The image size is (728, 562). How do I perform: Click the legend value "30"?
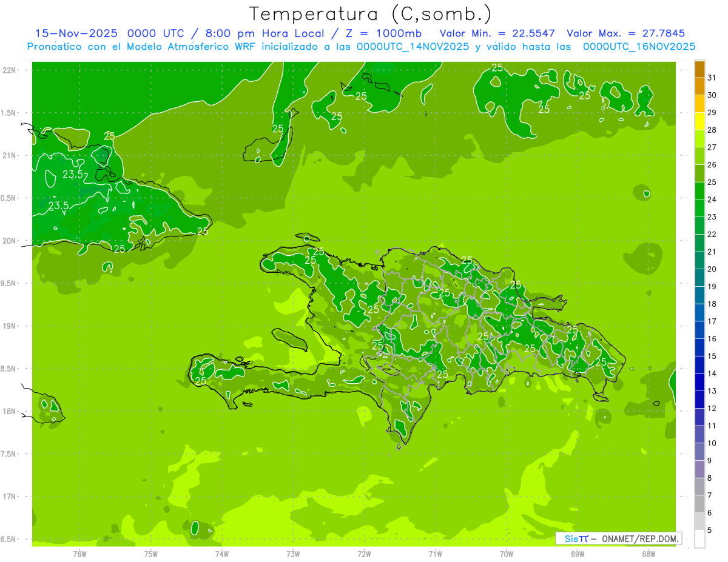coord(712,95)
